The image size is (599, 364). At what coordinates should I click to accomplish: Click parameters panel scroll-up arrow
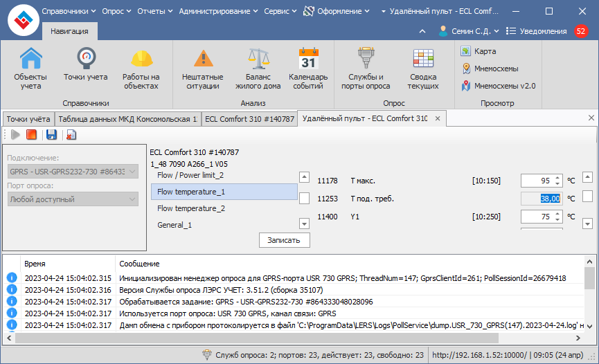tap(587, 177)
